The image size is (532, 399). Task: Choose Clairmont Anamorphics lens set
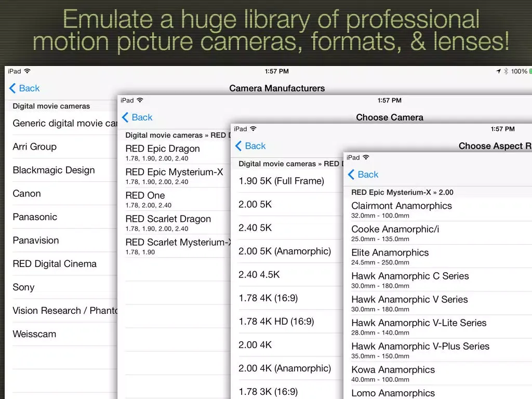[x=402, y=209]
